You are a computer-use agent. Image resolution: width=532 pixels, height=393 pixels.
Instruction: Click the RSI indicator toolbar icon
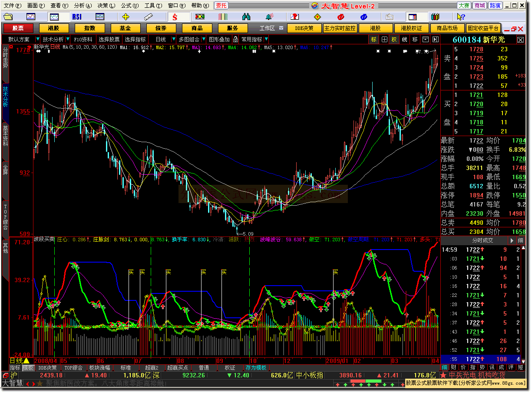point(77,17)
